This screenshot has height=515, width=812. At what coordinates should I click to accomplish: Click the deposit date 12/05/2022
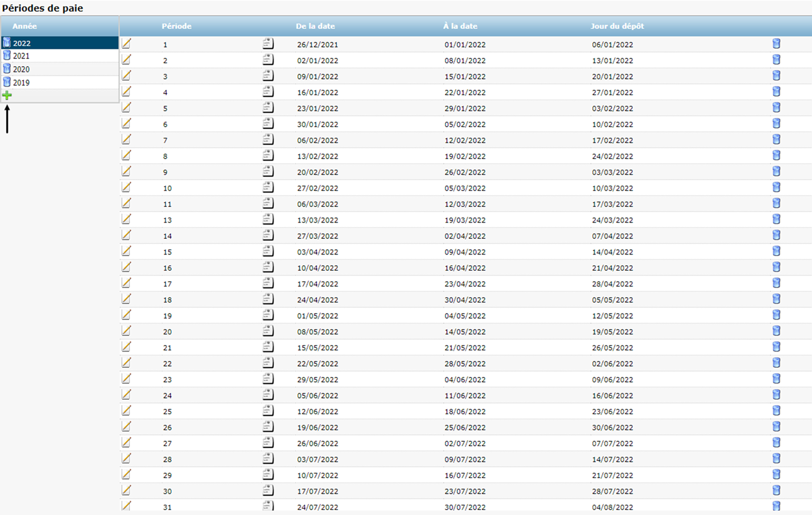point(612,316)
